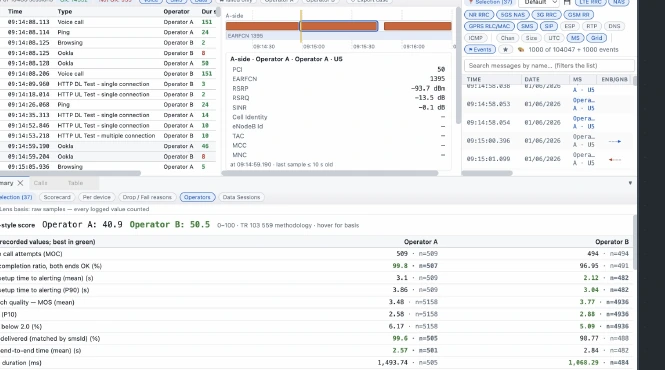Viewport: 665px width, 370px height.
Task: Switch to the Table tab
Action: 75,183
